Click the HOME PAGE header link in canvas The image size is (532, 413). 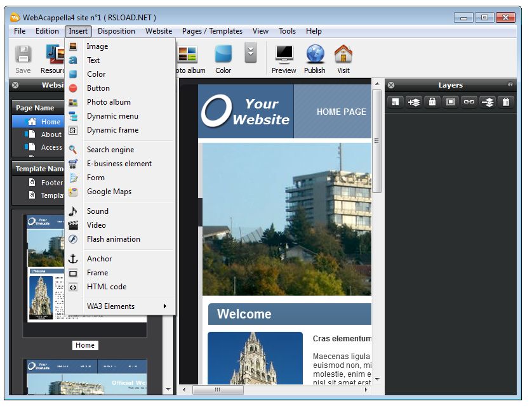point(341,112)
